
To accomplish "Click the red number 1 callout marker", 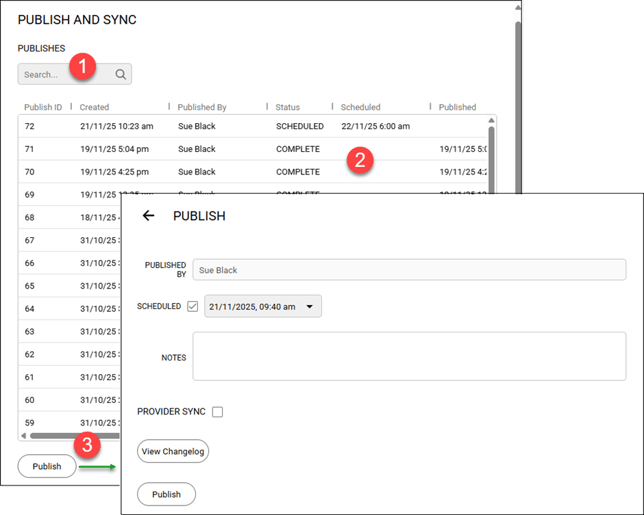I will 85,68.
